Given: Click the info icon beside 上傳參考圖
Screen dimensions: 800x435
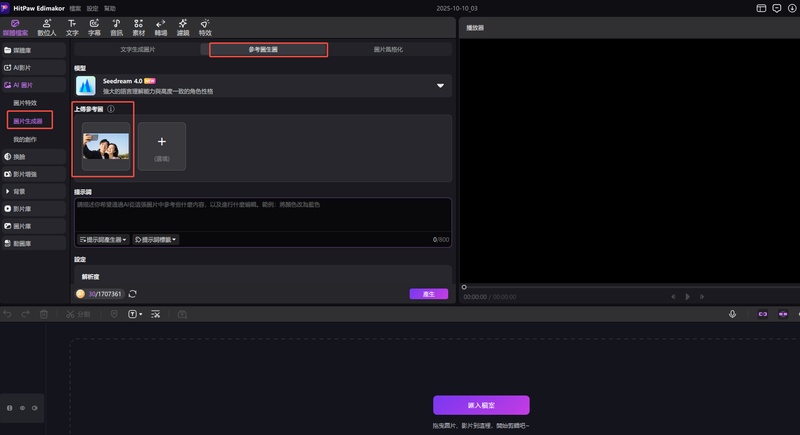Looking at the screenshot, I should [x=111, y=109].
